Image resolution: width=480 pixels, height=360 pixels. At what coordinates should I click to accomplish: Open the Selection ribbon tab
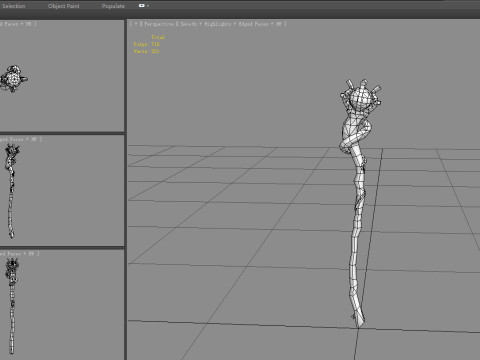tap(13, 6)
